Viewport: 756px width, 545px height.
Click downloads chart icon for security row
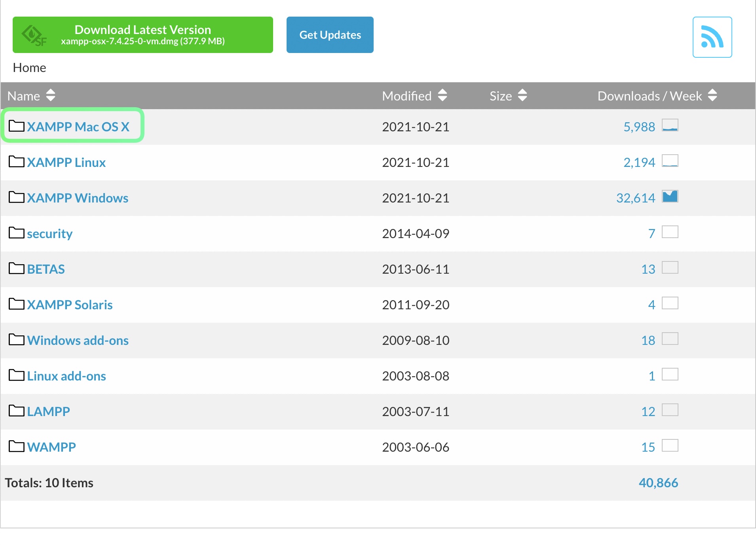coord(670,232)
